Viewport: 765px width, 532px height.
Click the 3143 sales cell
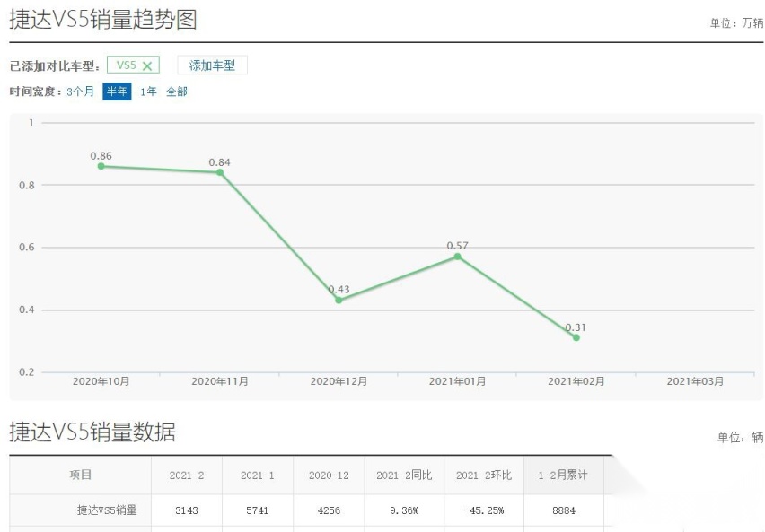pos(187,510)
